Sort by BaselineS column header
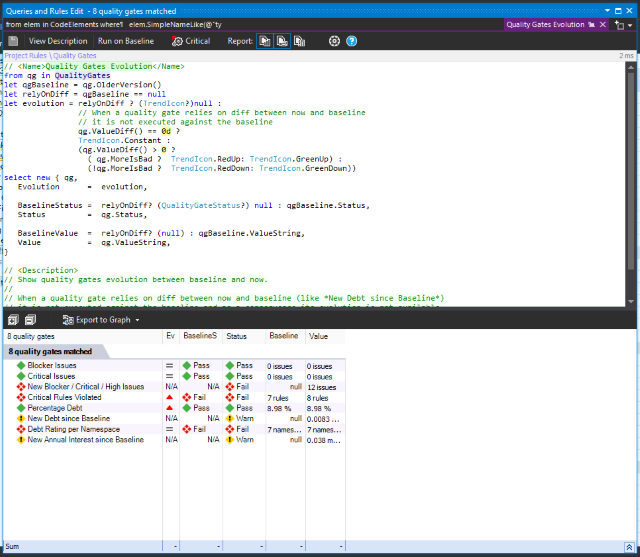 tap(200, 336)
